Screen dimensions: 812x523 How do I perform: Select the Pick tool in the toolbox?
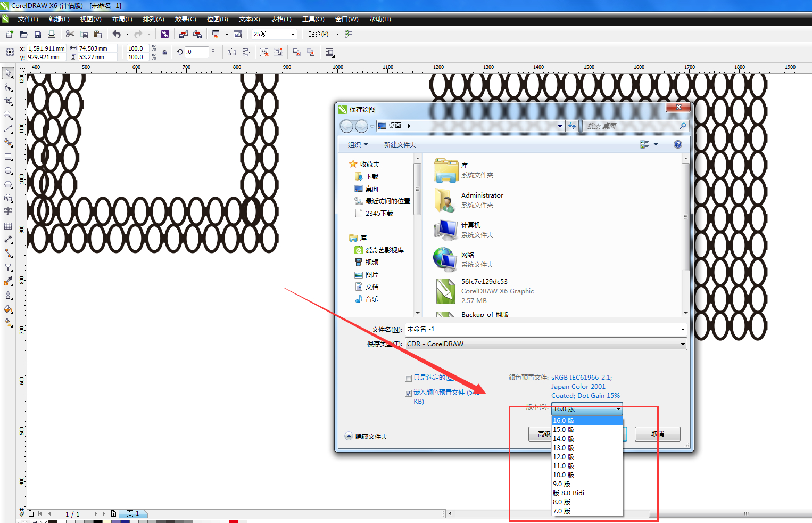point(9,73)
